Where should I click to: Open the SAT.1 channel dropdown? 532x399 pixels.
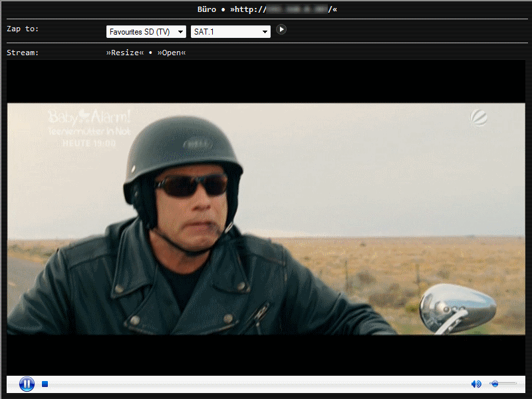click(231, 32)
